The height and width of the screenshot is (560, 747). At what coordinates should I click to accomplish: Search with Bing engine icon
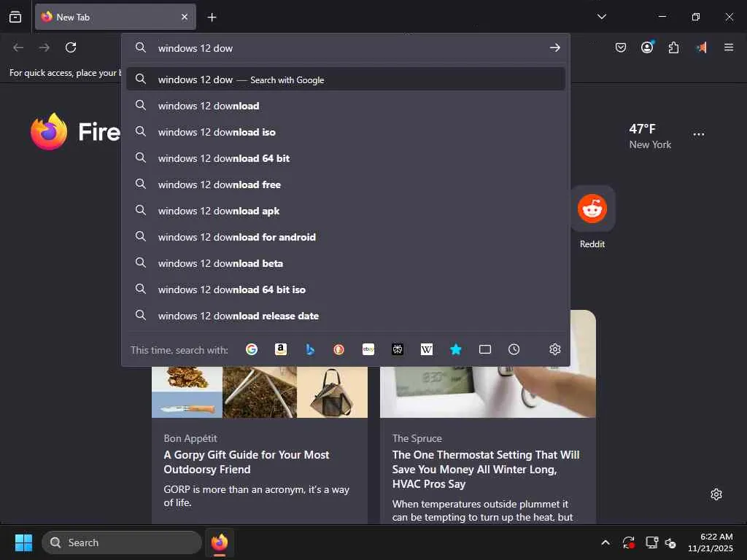[309, 349]
